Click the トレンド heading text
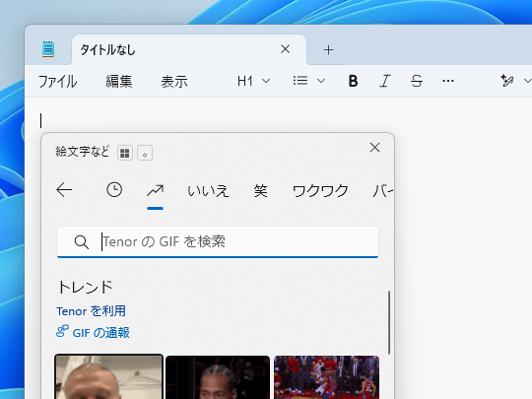 pyautogui.click(x=85, y=287)
